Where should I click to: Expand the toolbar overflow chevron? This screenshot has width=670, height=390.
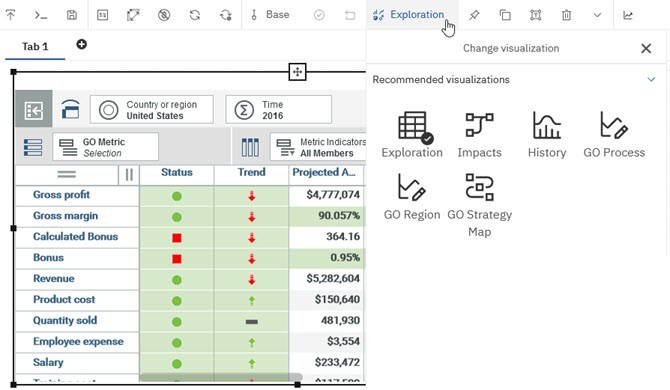click(x=597, y=15)
